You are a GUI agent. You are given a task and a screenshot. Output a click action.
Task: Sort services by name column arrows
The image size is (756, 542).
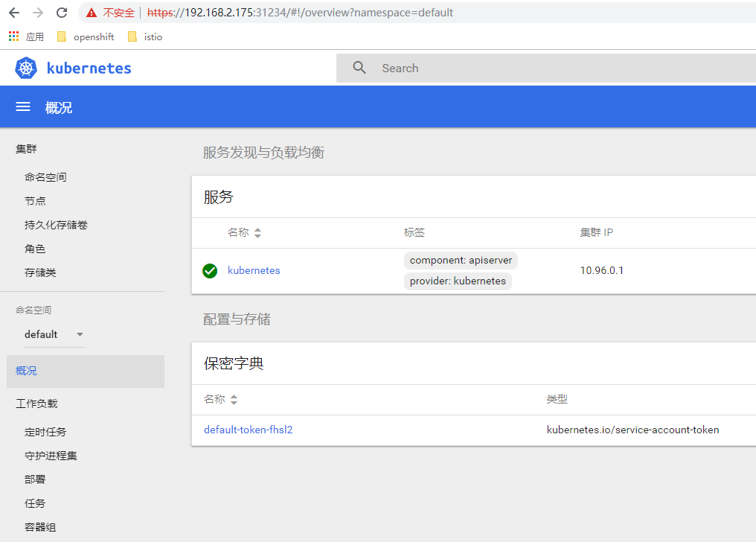coord(258,233)
